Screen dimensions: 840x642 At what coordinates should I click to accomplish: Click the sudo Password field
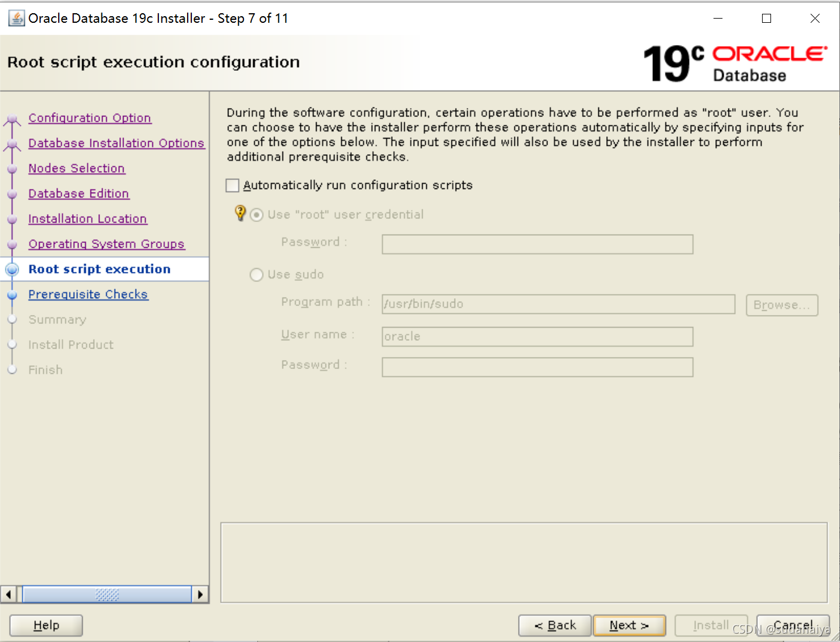[x=537, y=367]
